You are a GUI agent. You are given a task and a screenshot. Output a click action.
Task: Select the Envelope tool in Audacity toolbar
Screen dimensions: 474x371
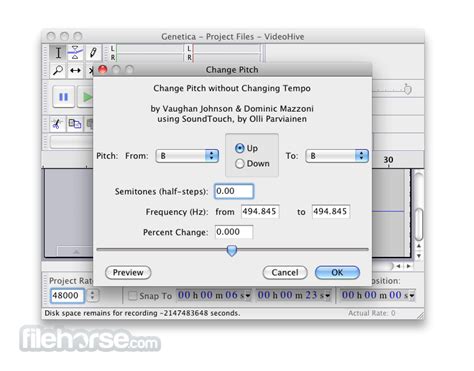(75, 53)
